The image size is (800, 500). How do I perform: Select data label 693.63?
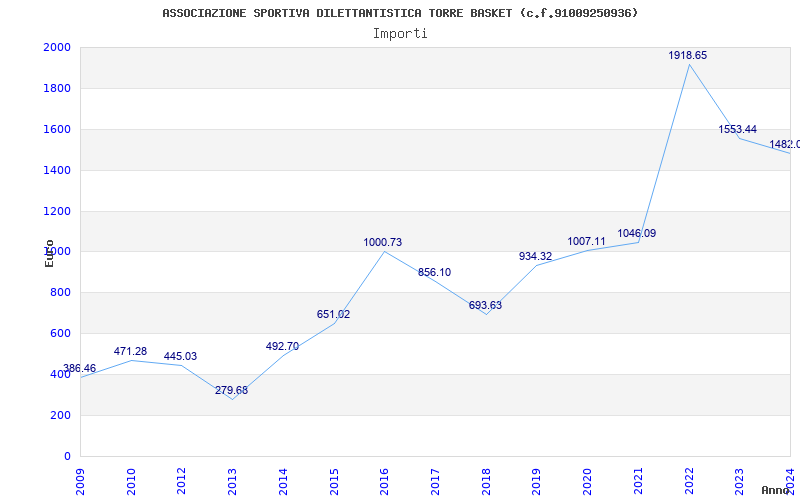click(x=485, y=306)
